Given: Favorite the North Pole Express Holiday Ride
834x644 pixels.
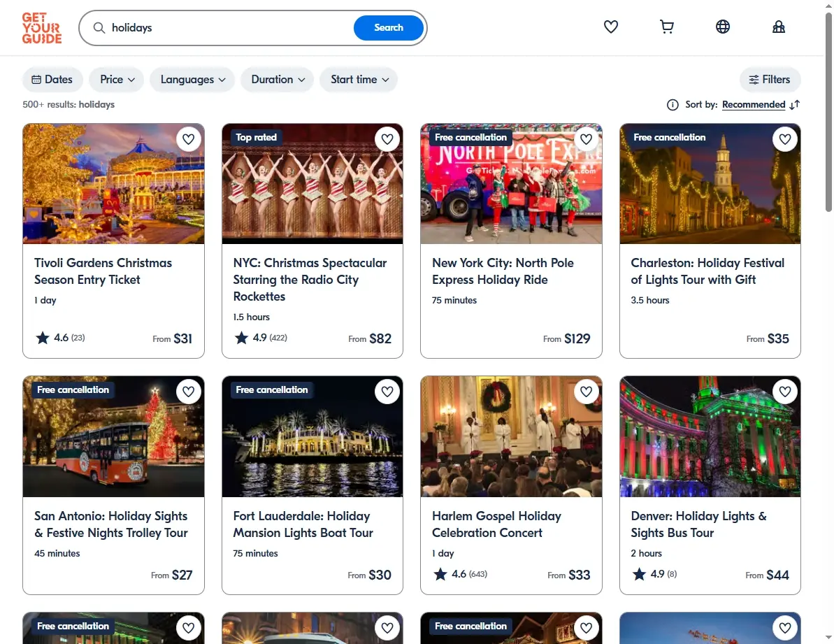Looking at the screenshot, I should 586,139.
